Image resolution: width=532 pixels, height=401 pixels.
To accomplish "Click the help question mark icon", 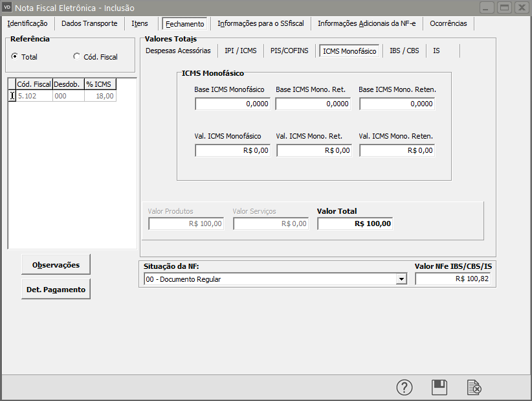I will tap(405, 387).
